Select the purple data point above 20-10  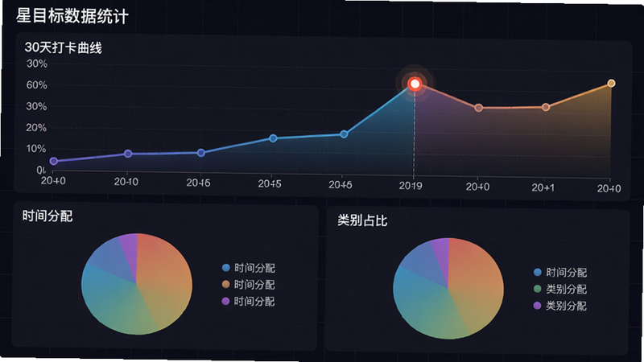pos(128,154)
